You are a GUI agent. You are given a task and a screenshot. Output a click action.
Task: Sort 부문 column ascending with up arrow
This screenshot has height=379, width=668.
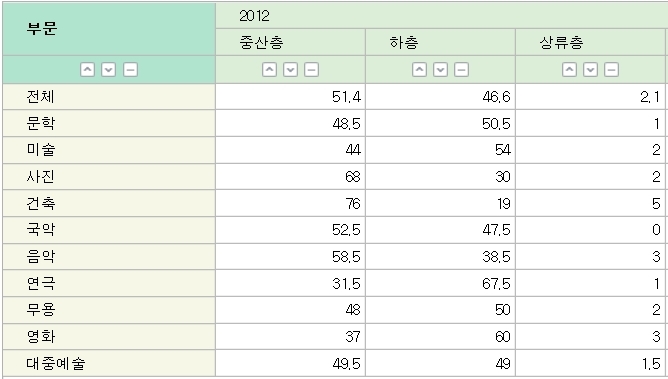pos(87,69)
